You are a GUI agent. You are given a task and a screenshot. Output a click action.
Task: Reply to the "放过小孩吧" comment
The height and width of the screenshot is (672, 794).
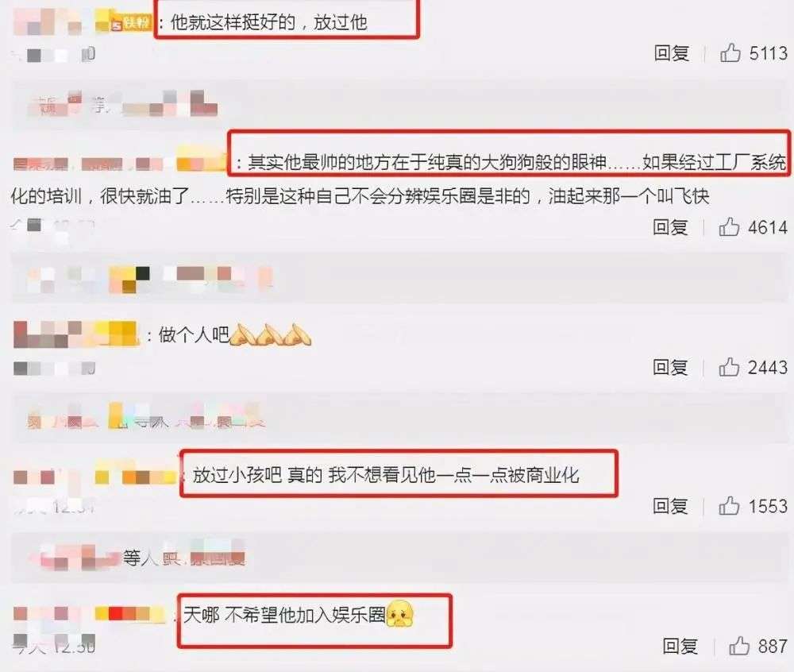tap(670, 506)
